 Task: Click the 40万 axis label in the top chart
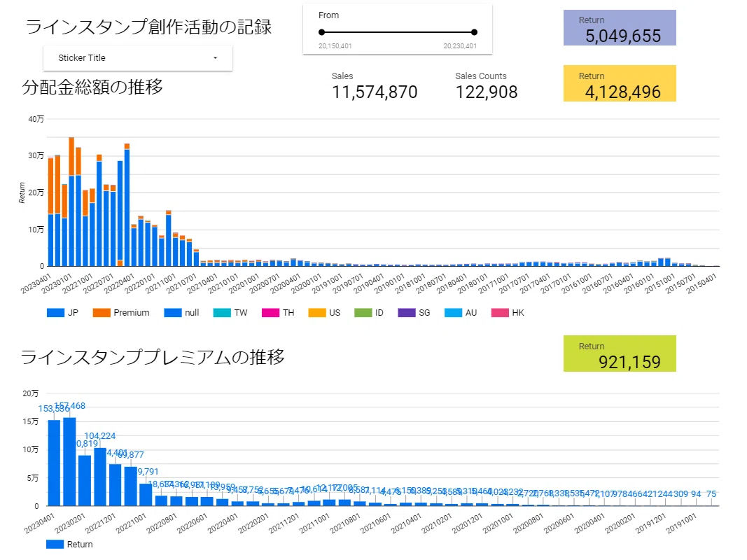tap(36, 119)
